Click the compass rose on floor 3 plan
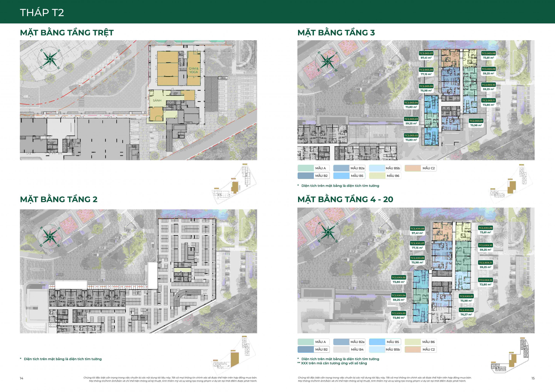 [x=327, y=61]
